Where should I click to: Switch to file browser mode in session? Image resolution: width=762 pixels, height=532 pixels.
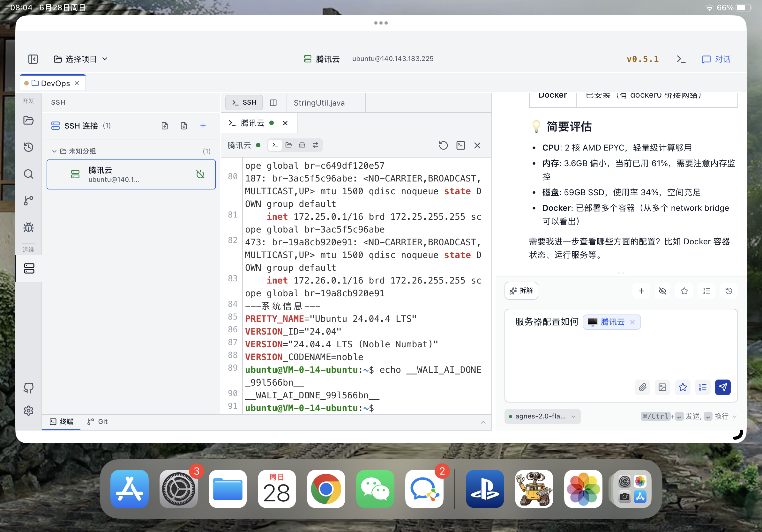pos(288,145)
